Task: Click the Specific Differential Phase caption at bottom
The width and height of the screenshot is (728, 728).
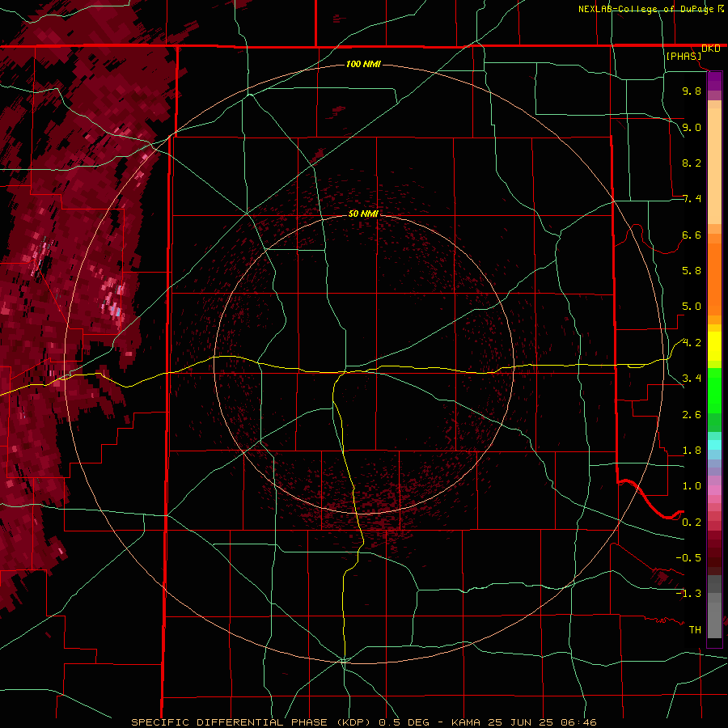Action: click(x=363, y=722)
